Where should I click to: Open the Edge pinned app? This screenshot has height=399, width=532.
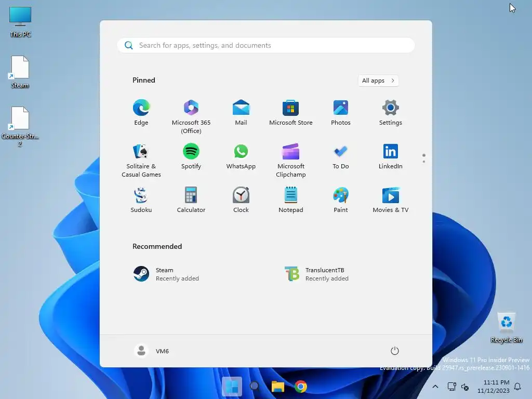141,113
